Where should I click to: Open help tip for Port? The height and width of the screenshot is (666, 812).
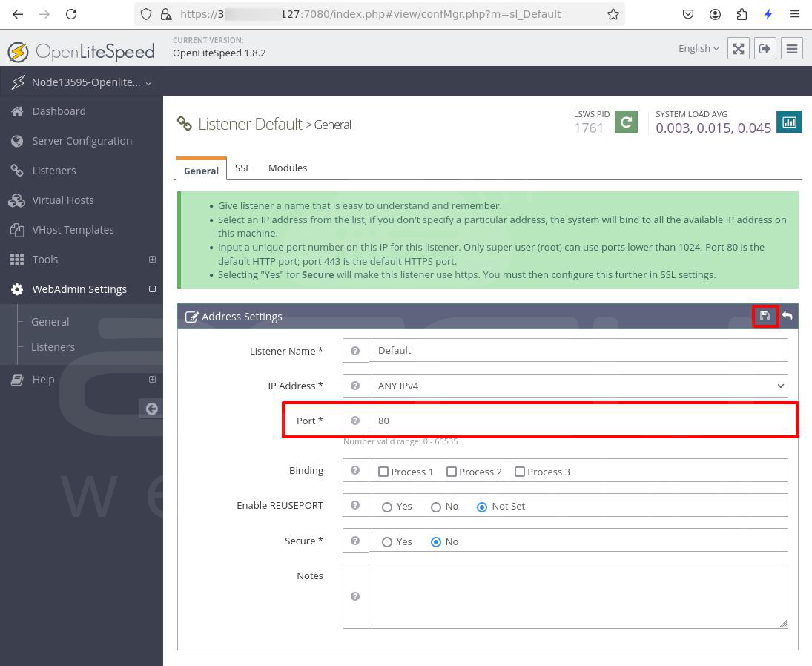355,421
